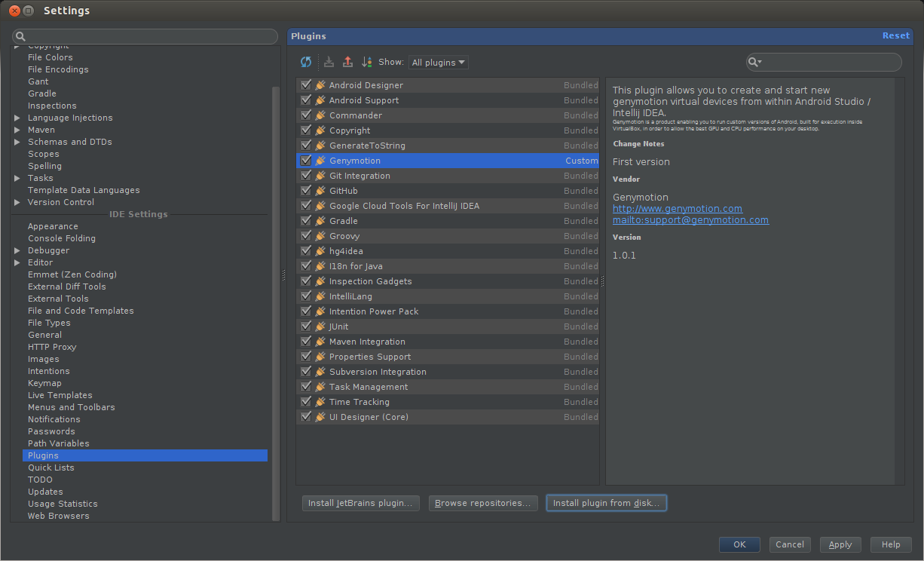Disable the Subversion Integration checkbox

point(305,372)
